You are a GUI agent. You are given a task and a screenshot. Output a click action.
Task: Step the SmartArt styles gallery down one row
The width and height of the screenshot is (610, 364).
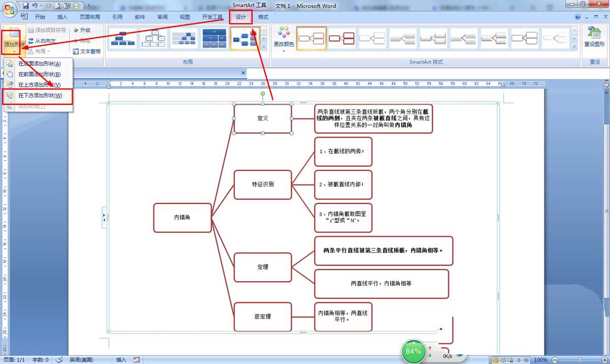pyautogui.click(x=574, y=38)
